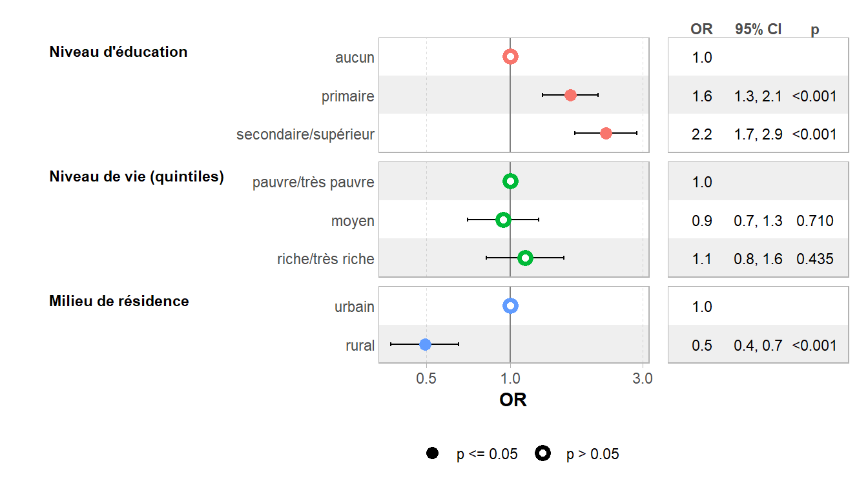This screenshot has height=496, width=868.
Task: Click the blue hollow marker for urbain
Action: click(x=510, y=305)
